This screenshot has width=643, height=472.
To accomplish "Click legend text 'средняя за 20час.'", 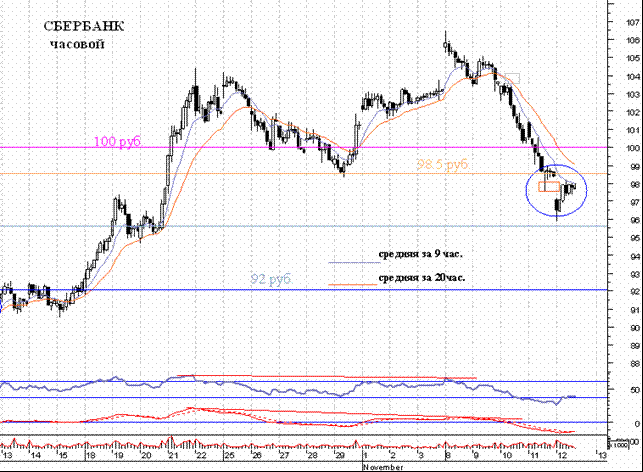I will (x=422, y=278).
